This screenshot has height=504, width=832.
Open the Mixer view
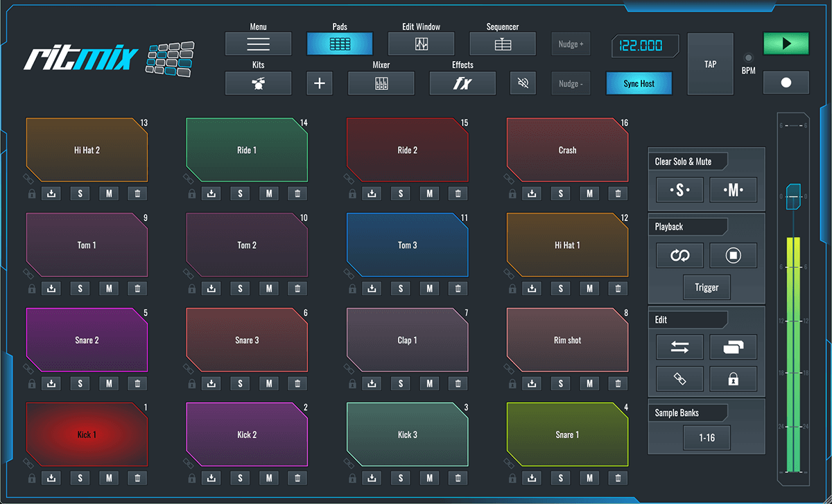(x=381, y=83)
